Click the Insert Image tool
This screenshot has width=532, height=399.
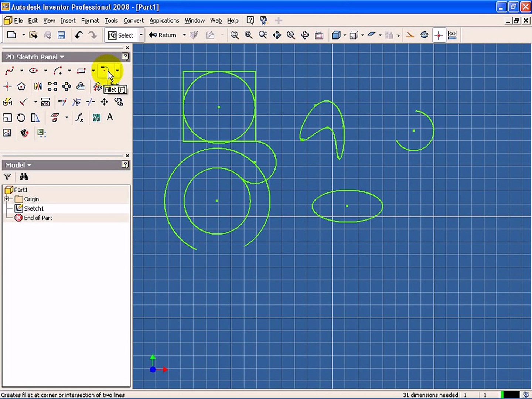click(x=7, y=133)
